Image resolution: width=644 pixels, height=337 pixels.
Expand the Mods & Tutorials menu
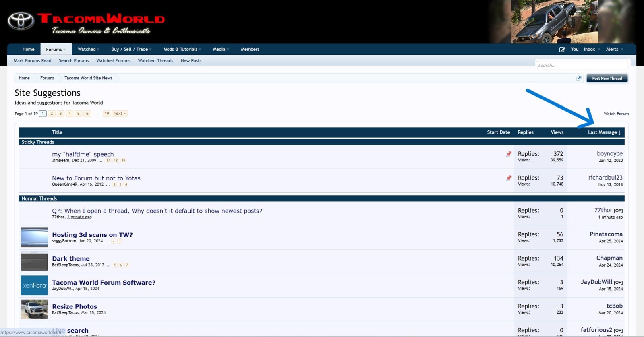point(200,50)
